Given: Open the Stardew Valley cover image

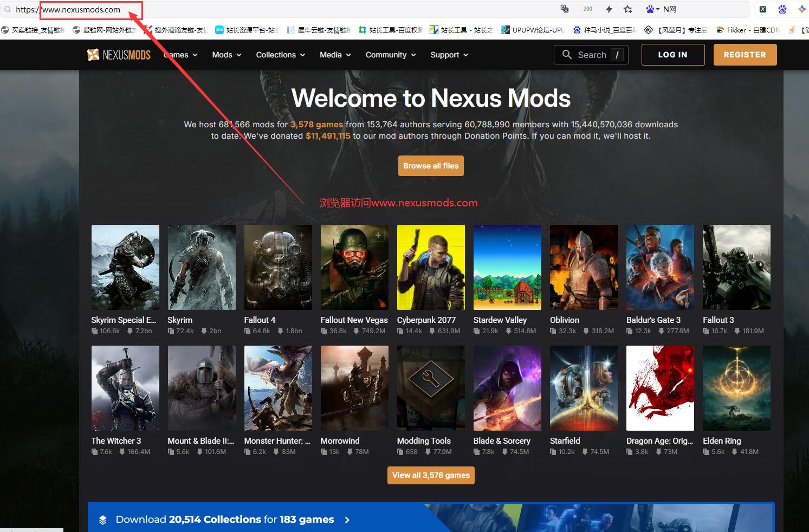Looking at the screenshot, I should pyautogui.click(x=507, y=267).
